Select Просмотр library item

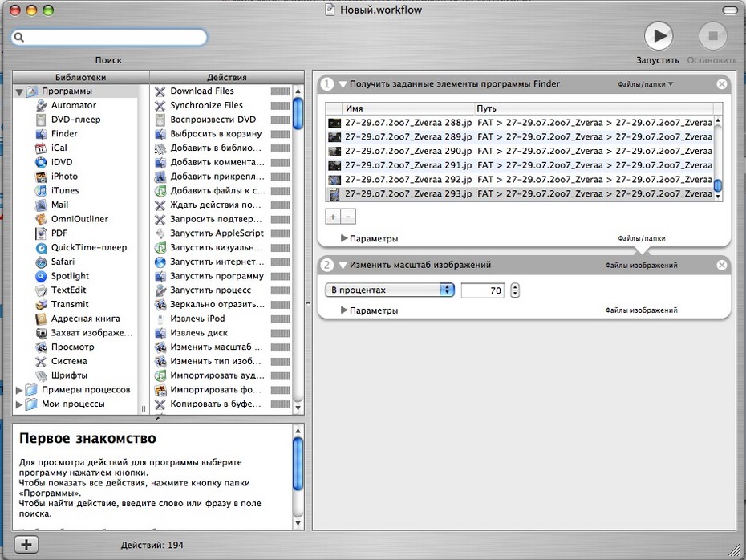pos(72,347)
